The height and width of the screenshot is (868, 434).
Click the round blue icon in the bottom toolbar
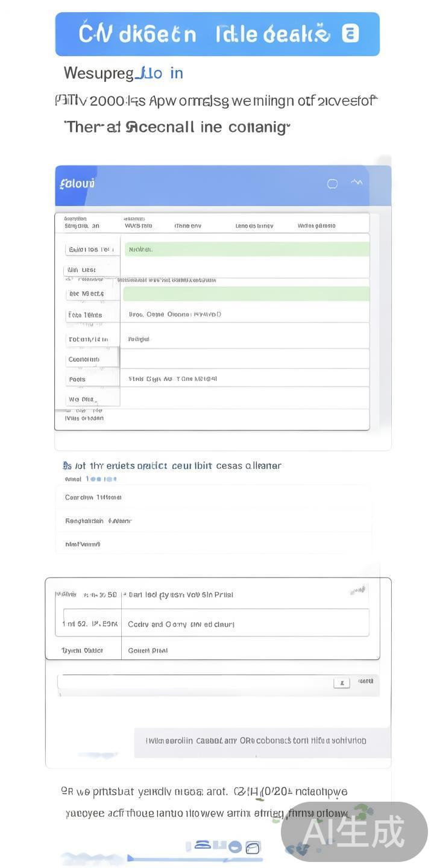click(x=235, y=847)
